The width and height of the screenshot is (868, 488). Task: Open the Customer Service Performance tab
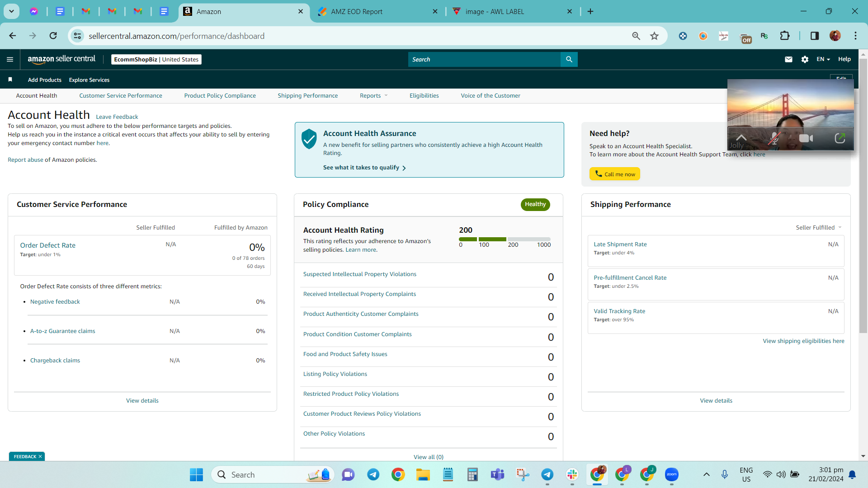click(x=121, y=95)
